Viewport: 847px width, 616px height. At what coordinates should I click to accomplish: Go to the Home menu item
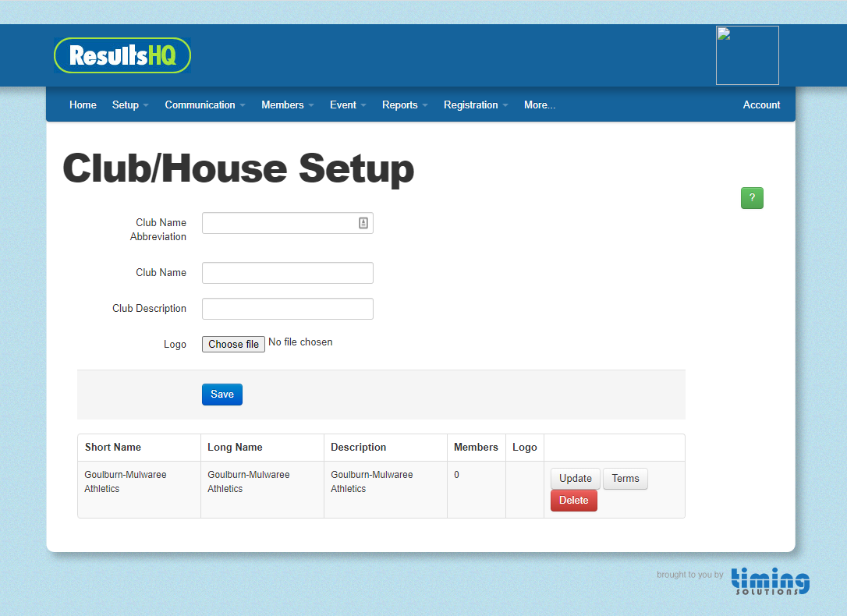click(x=83, y=104)
